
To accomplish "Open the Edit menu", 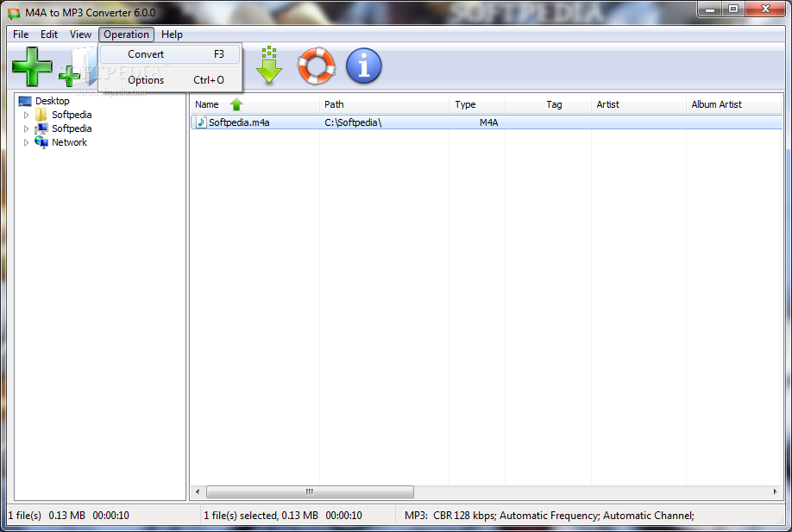I will (49, 34).
